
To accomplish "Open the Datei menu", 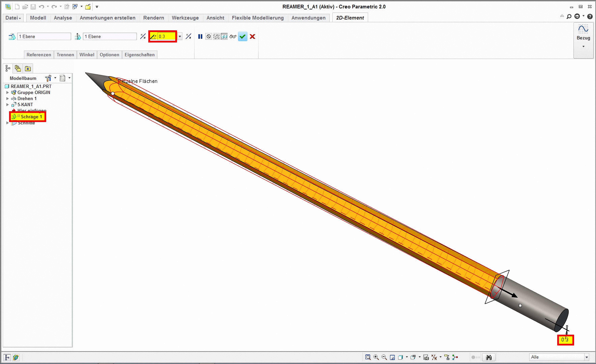I will (x=13, y=18).
